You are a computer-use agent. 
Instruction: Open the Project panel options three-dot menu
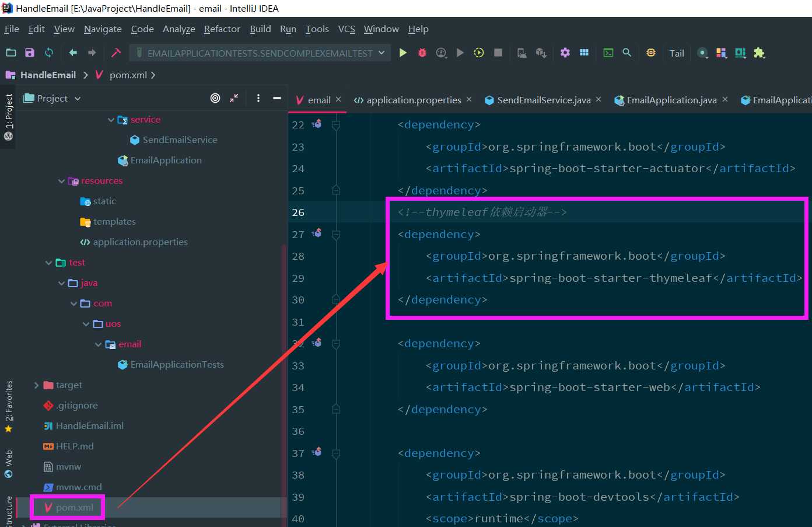(x=258, y=98)
